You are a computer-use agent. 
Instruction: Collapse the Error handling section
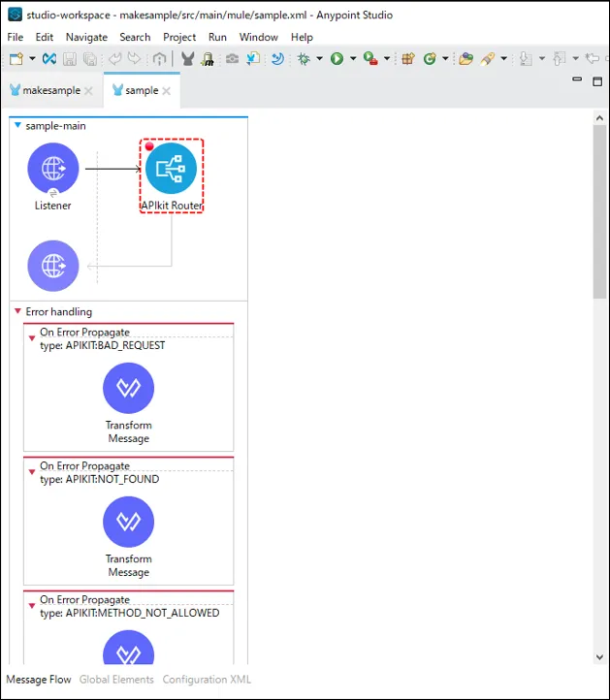(17, 310)
